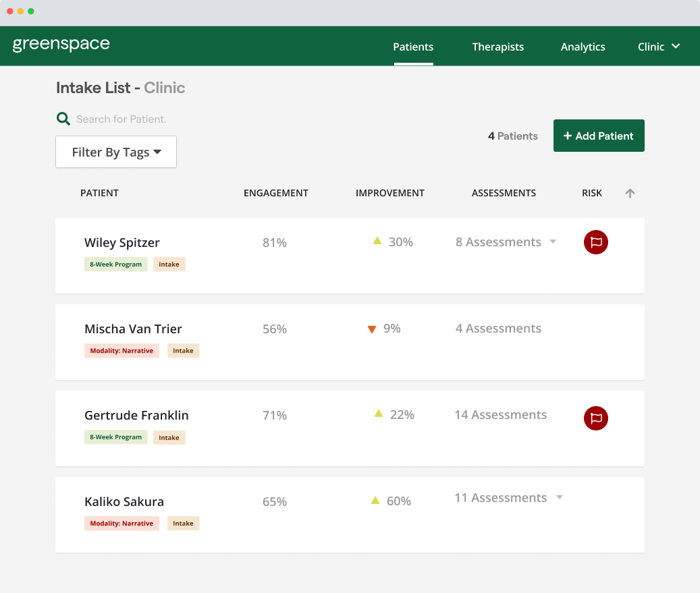Click Wiley Spitzer's 81% engagement value
Screen dimensions: 700x593
[275, 242]
